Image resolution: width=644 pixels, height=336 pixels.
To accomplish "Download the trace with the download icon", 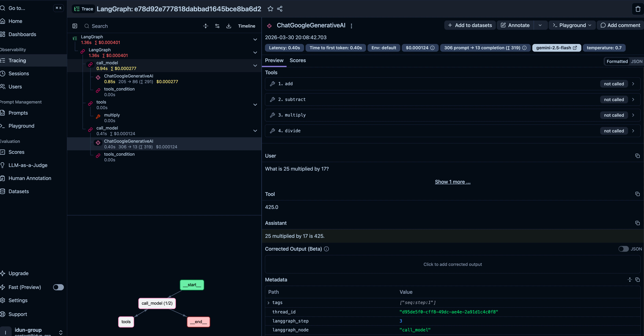I will pos(229,26).
